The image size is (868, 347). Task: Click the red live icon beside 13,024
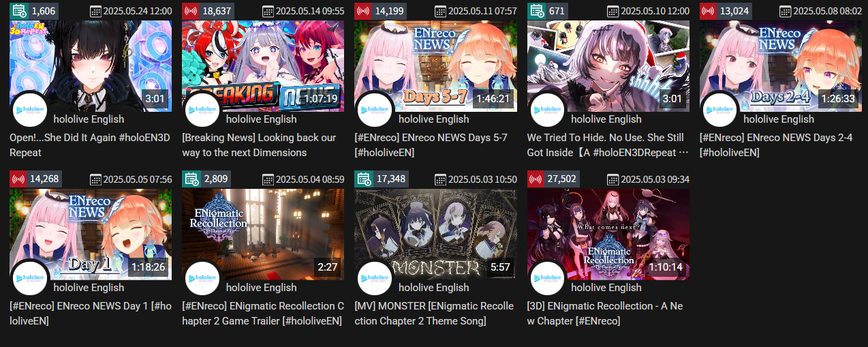pos(709,11)
